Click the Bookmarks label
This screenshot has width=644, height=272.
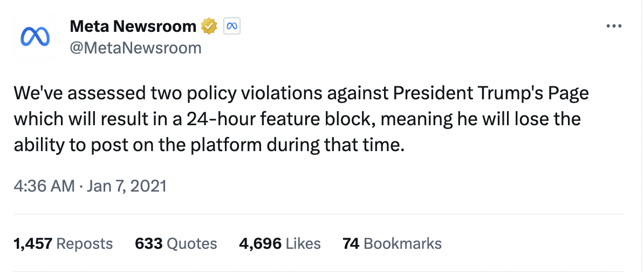(403, 244)
